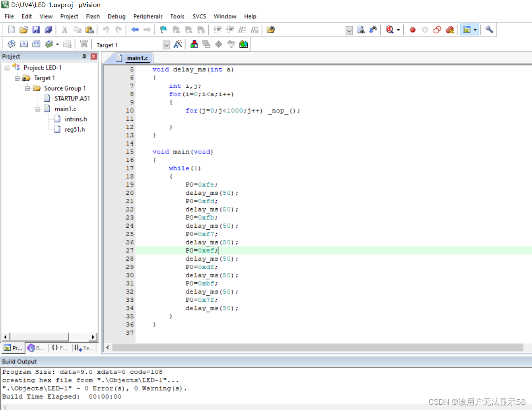
Task: Select intrins.h in project tree
Action: 76,119
